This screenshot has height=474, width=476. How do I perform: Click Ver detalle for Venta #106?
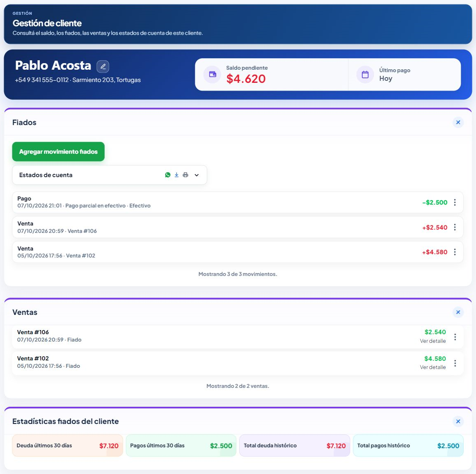click(433, 341)
